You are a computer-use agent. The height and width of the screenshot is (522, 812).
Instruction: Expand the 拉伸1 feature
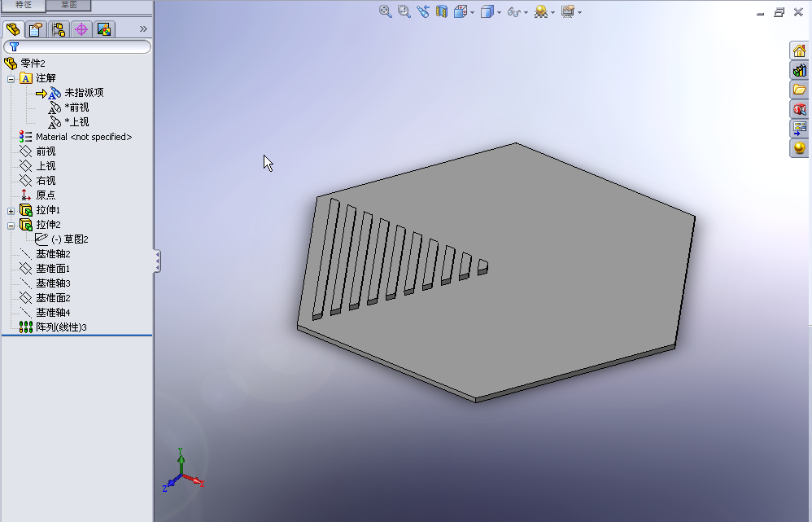click(x=11, y=211)
